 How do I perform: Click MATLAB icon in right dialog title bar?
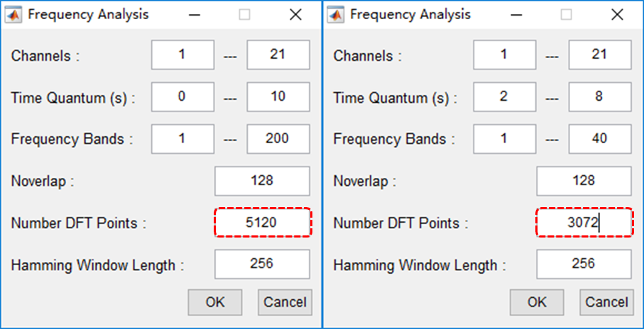338,14
